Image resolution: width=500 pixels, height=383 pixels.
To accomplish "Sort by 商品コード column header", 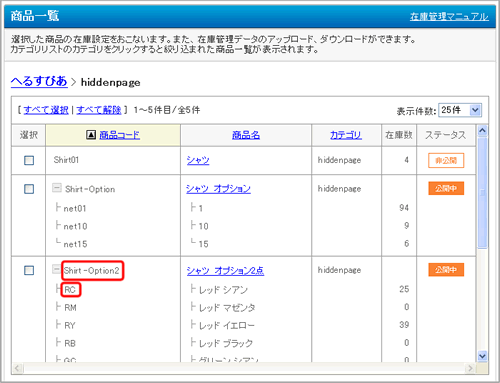I will click(120, 135).
